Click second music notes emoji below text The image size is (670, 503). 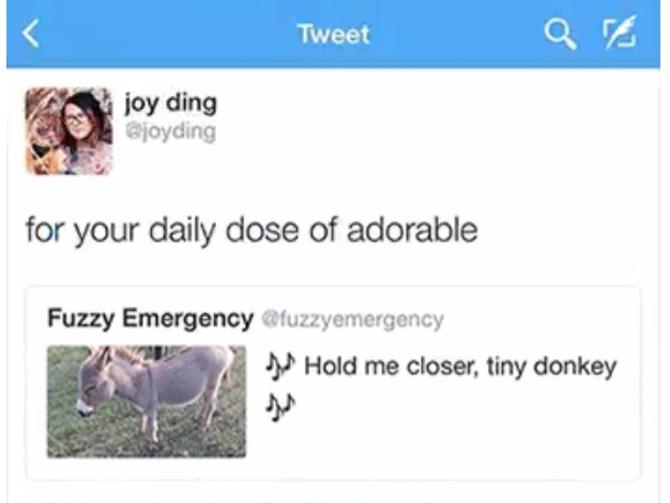click(x=280, y=407)
